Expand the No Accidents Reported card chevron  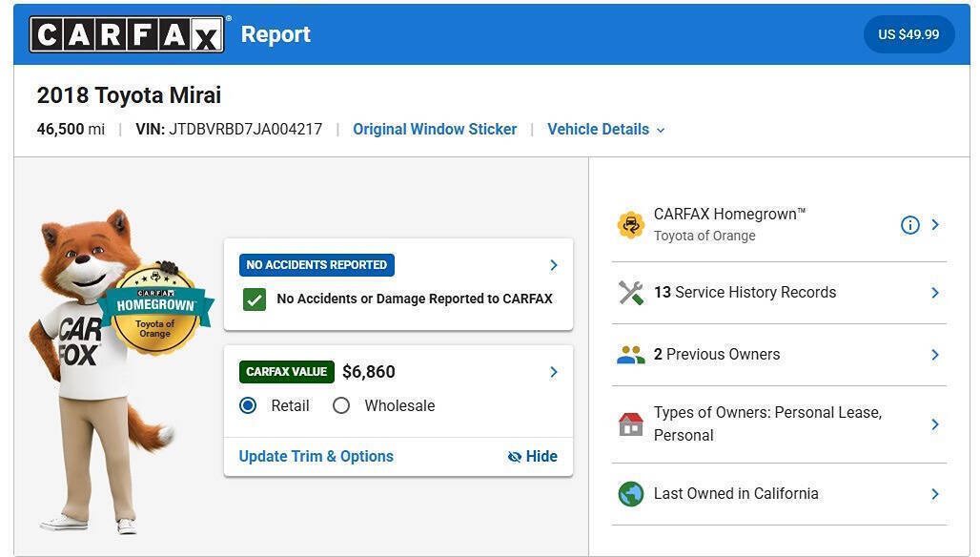click(x=554, y=265)
